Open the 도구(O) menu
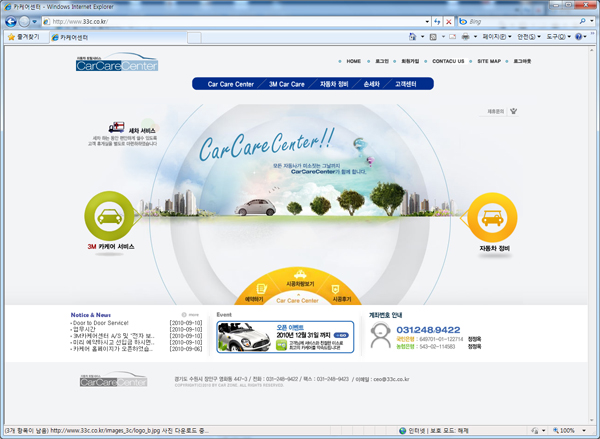Image resolution: width=600 pixels, height=439 pixels. [x=558, y=37]
